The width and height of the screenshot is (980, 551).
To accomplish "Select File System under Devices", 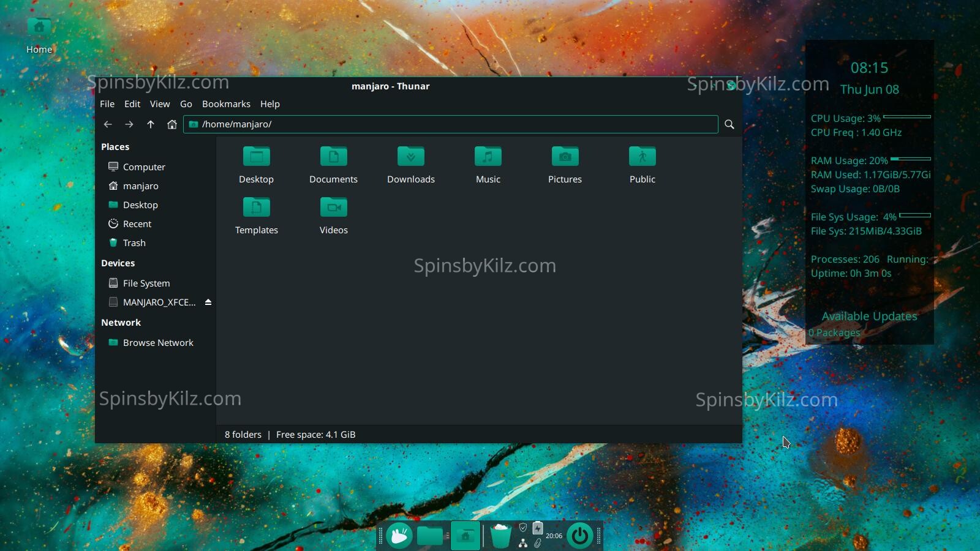I will click(x=146, y=283).
